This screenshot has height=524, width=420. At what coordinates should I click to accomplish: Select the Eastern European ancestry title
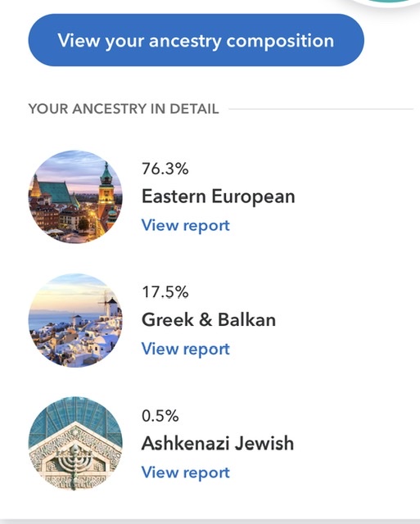(x=218, y=196)
